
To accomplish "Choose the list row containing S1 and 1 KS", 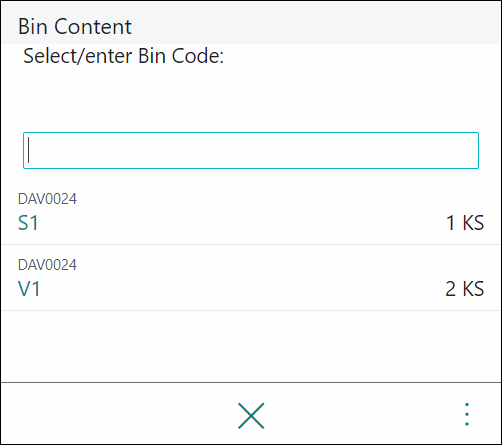I will pyautogui.click(x=251, y=212).
